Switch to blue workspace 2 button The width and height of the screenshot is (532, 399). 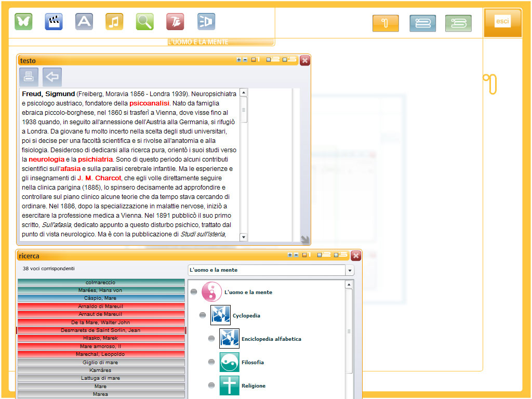[x=422, y=23]
